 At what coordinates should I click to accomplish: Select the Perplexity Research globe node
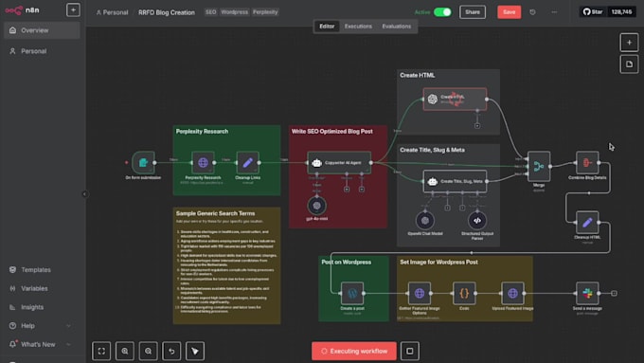203,163
